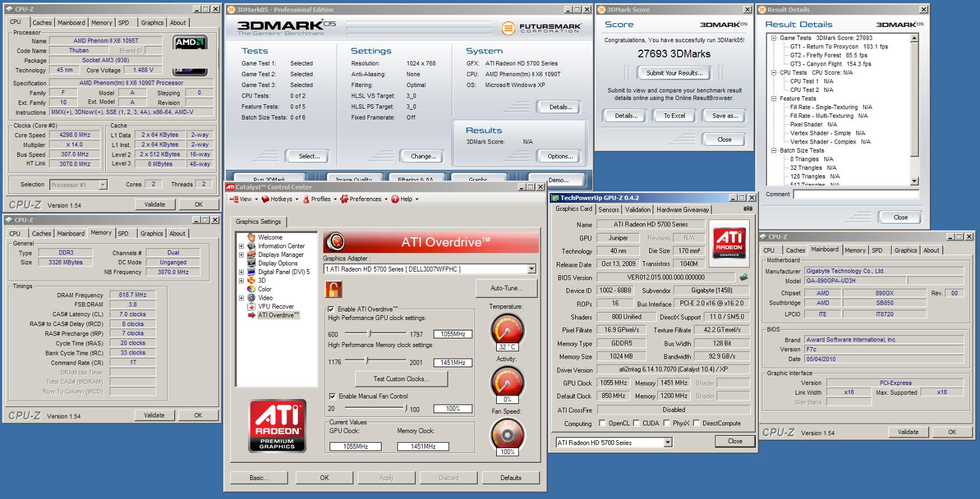Click GPU-Z screenshot camera icon
The height and width of the screenshot is (499, 980).
(747, 209)
